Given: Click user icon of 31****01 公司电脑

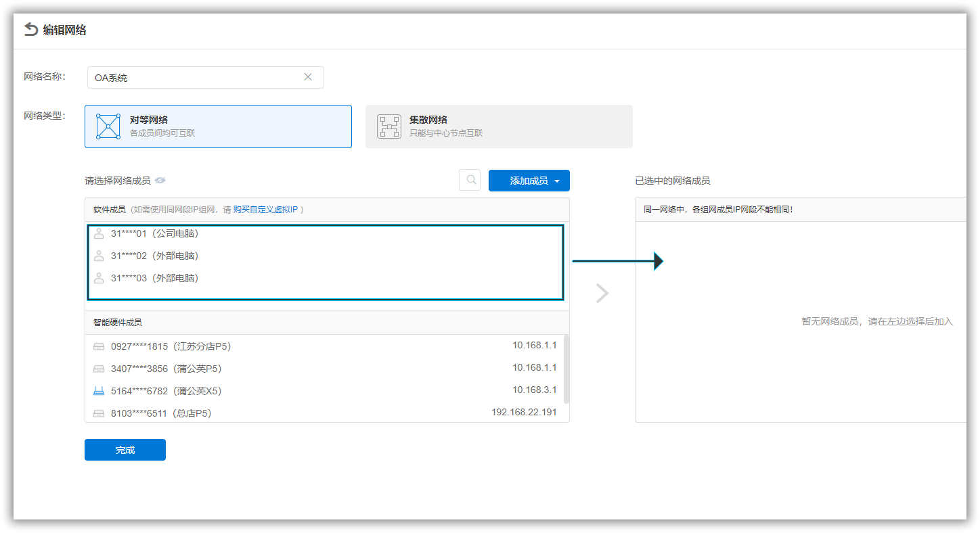Looking at the screenshot, I should click(x=99, y=233).
